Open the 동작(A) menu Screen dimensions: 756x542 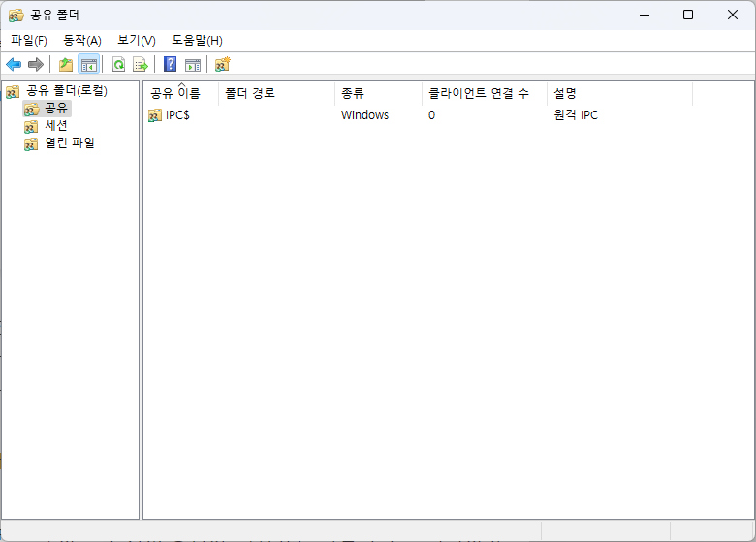82,41
